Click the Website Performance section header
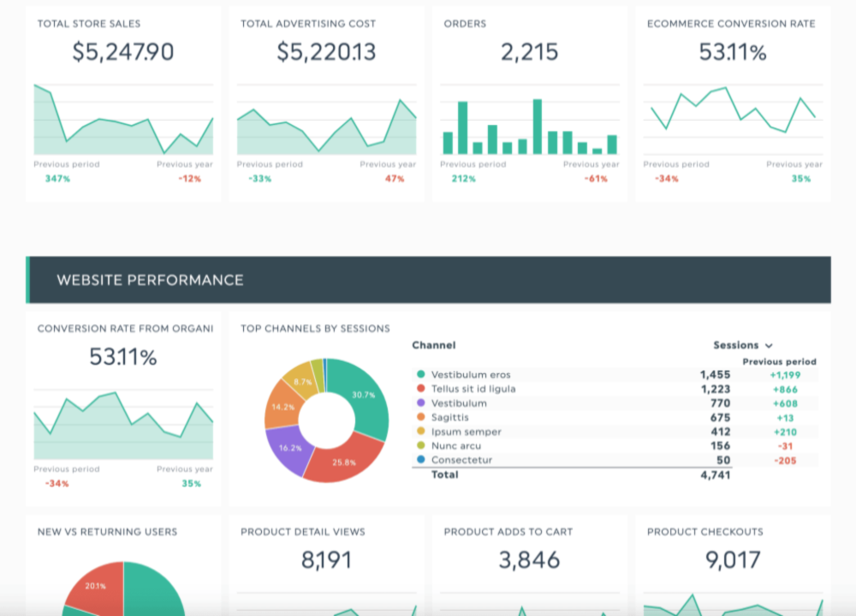 point(149,280)
